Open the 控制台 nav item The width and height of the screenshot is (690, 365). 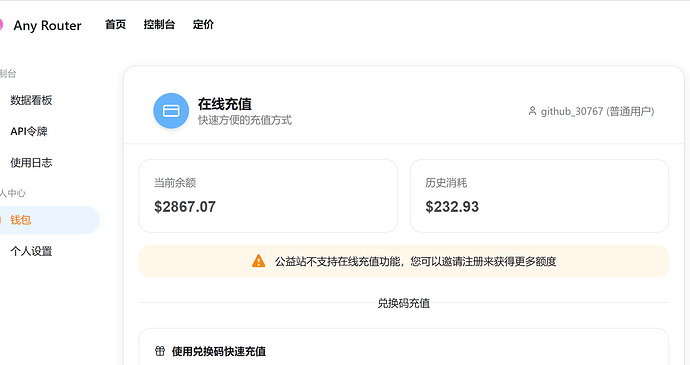point(159,25)
